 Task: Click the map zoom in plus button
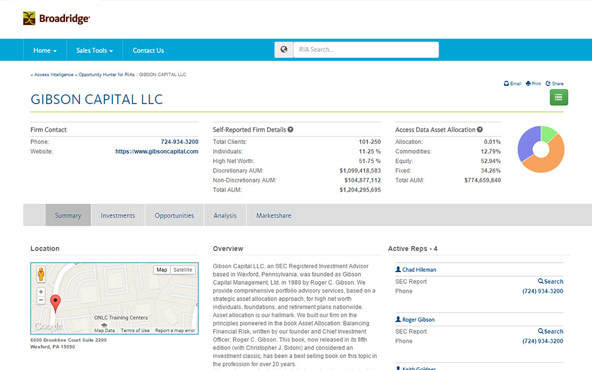tap(41, 292)
